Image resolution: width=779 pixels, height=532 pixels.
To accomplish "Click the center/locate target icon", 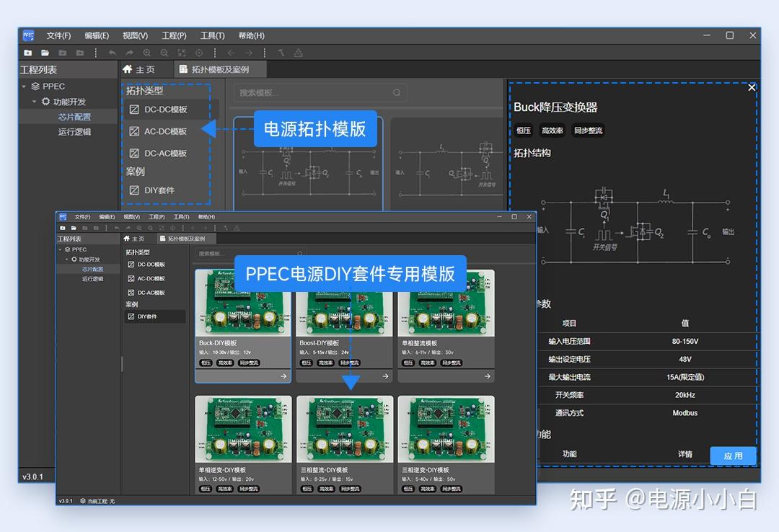I will pos(200,52).
